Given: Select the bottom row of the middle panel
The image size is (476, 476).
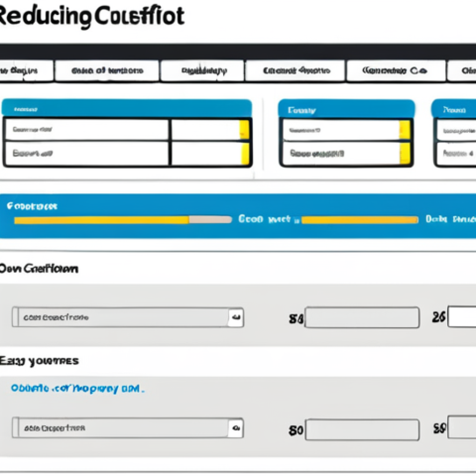Looking at the screenshot, I should point(346,153).
